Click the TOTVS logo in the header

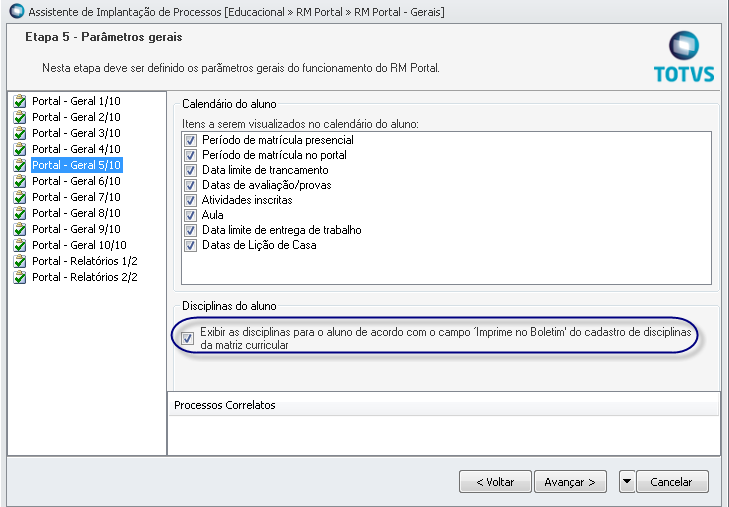point(684,57)
